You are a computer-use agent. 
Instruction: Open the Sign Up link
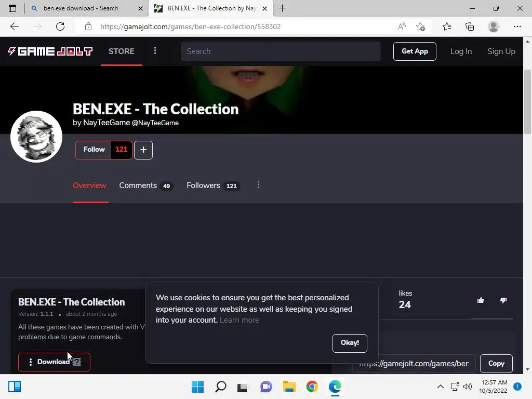pos(501,51)
